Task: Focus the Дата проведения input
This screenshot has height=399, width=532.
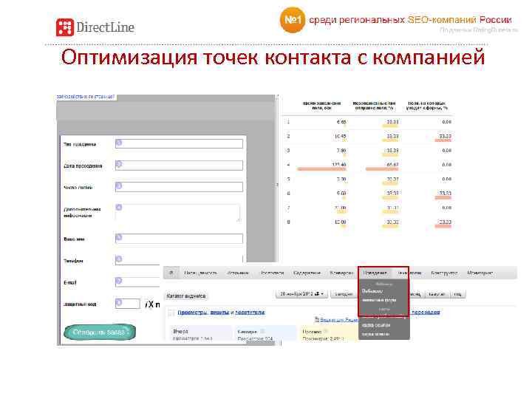Action: tap(179, 166)
